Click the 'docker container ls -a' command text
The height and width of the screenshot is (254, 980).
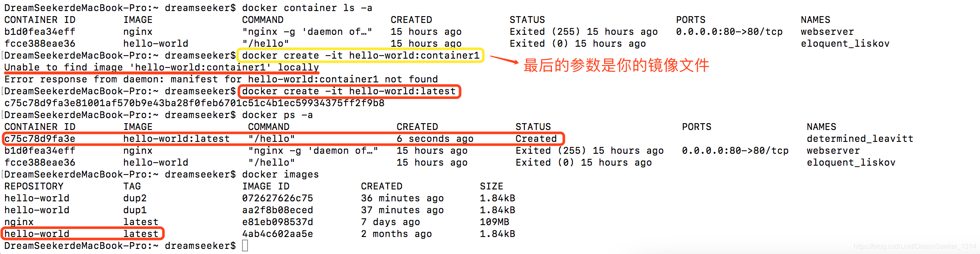pos(307,8)
